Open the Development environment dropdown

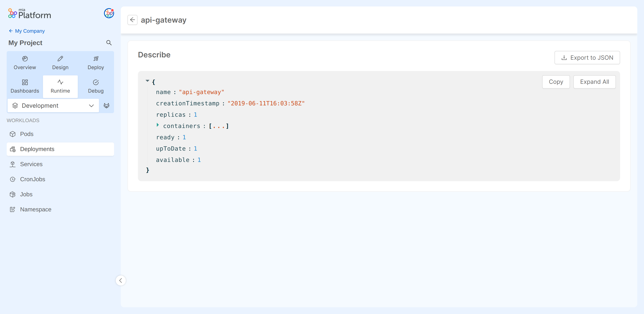(x=53, y=106)
